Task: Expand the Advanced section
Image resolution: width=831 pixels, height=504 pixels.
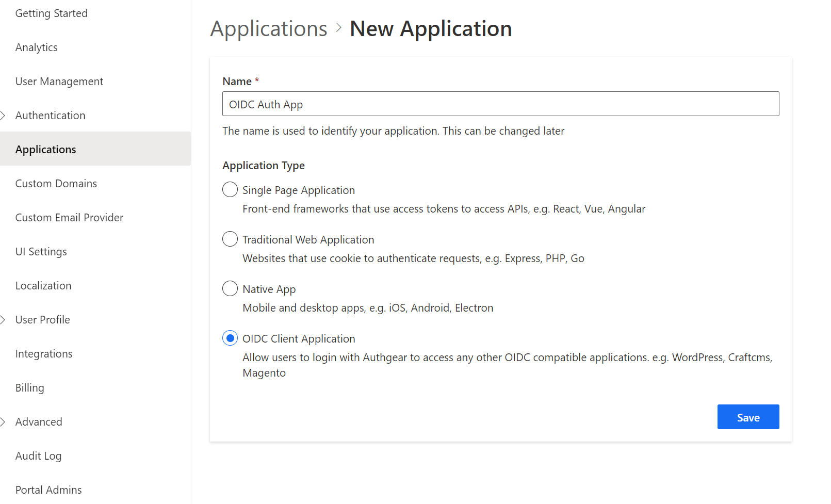Action: [x=39, y=421]
